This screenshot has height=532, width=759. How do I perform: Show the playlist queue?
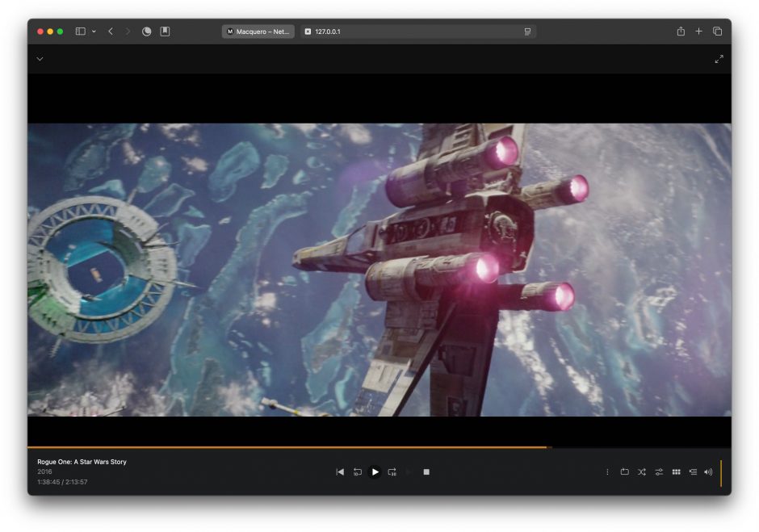coord(693,472)
